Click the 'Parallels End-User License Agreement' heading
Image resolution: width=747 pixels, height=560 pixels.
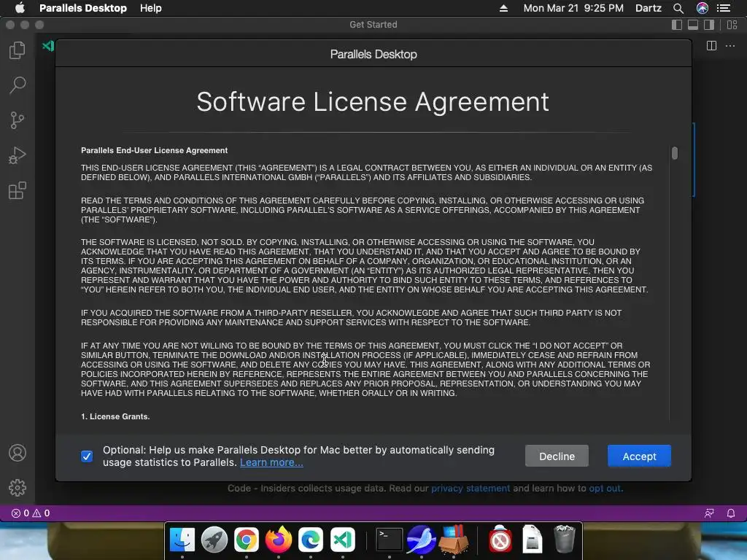pos(155,150)
